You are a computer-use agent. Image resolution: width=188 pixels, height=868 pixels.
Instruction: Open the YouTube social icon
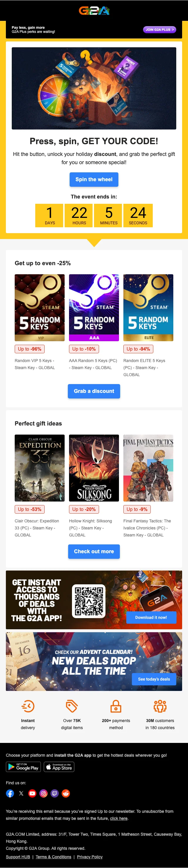coord(32,793)
